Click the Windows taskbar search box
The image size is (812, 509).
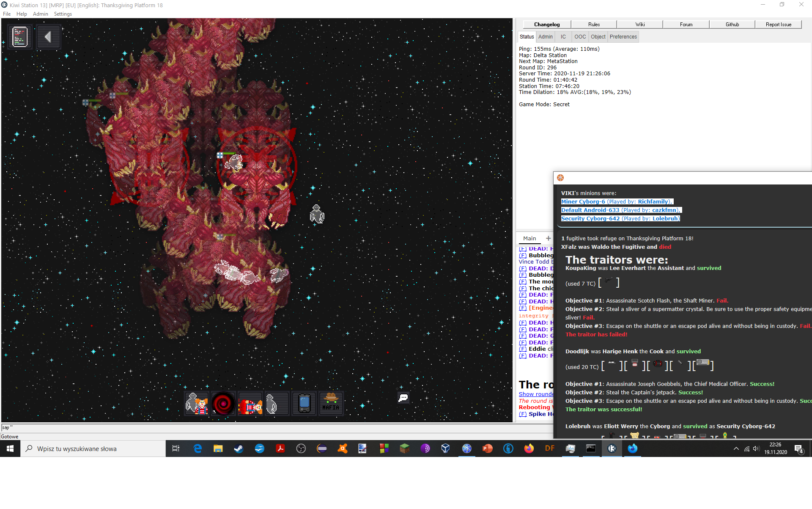(93, 448)
